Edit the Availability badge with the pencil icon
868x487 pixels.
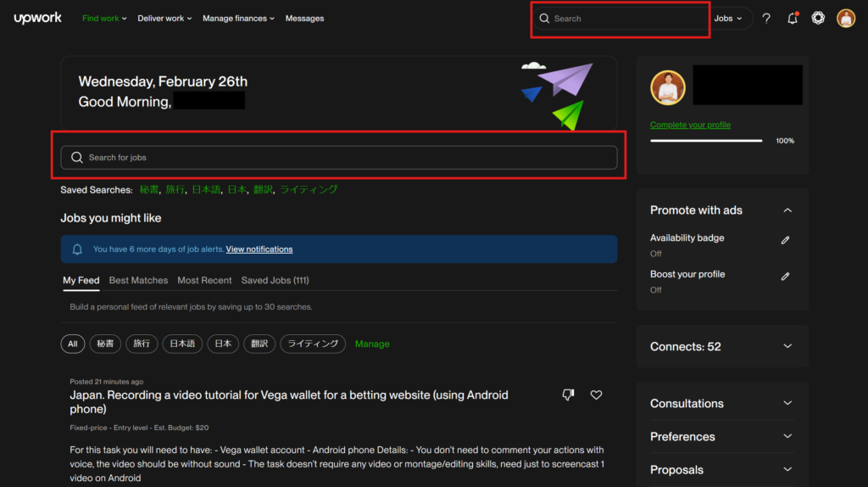click(785, 240)
